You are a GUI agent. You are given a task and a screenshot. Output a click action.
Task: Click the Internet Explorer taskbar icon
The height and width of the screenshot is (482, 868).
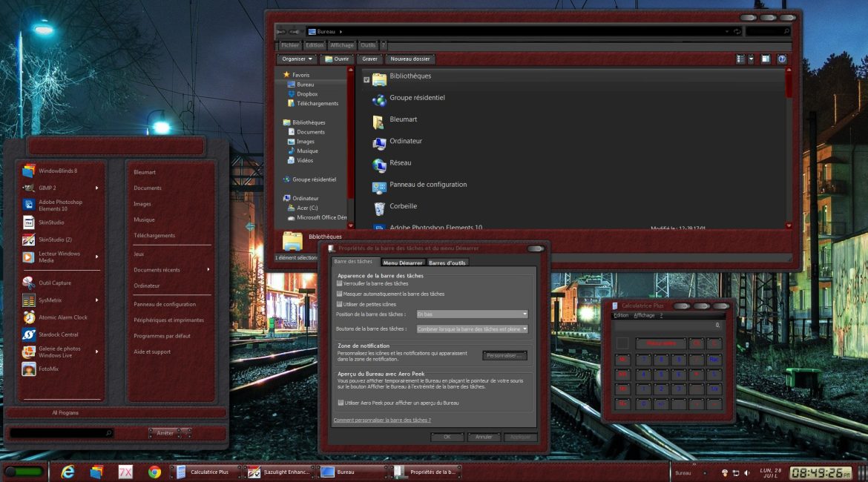click(x=68, y=472)
